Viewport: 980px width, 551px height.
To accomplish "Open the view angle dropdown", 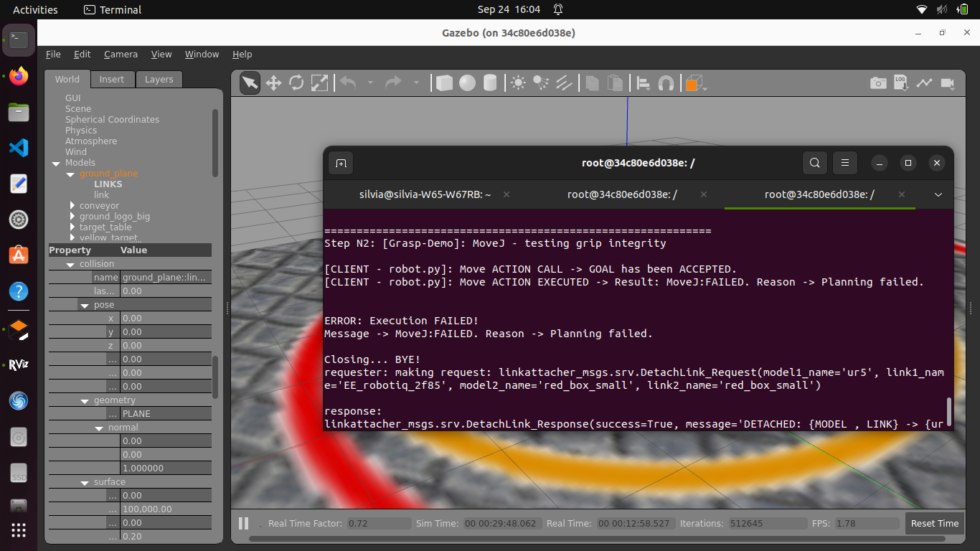I will tap(705, 86).
